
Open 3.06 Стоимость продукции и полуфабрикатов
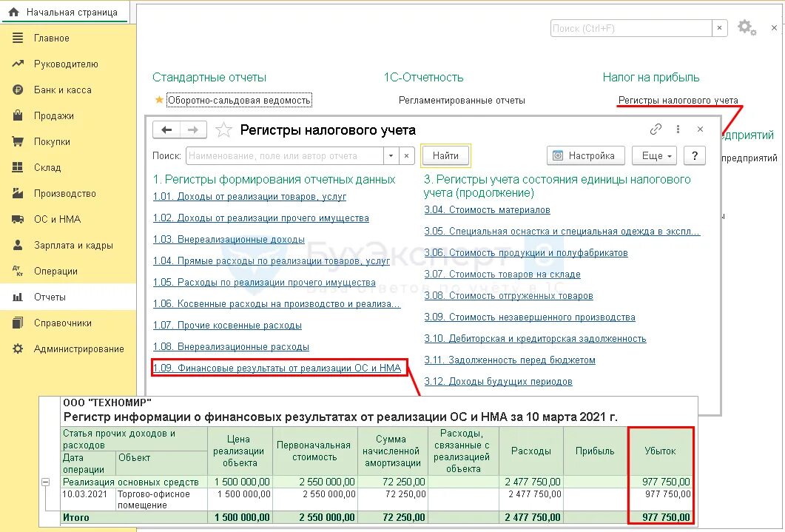(525, 252)
